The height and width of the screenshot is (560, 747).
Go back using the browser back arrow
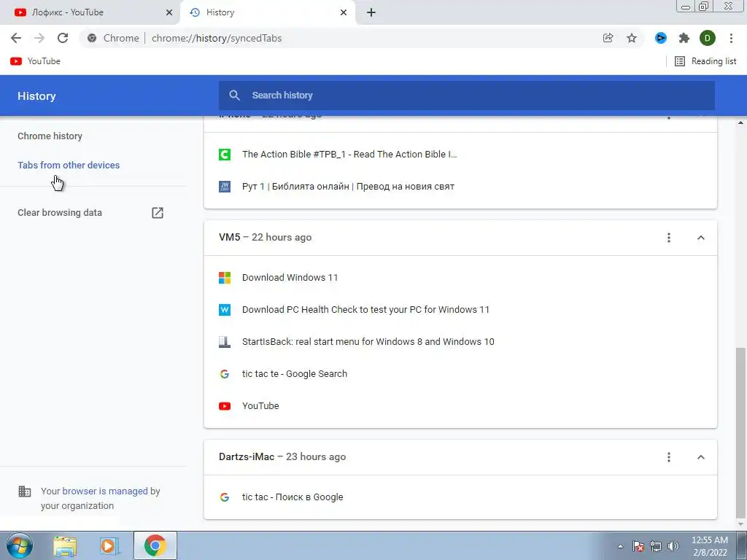[x=16, y=38]
